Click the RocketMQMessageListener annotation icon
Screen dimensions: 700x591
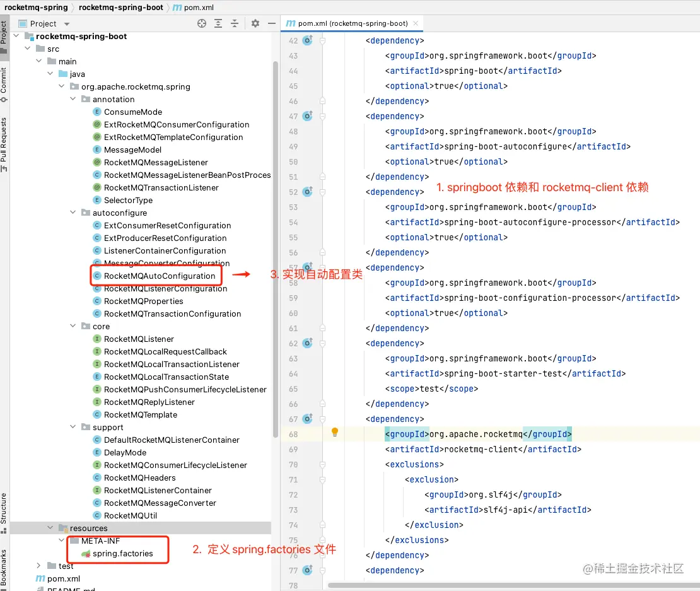(x=97, y=162)
